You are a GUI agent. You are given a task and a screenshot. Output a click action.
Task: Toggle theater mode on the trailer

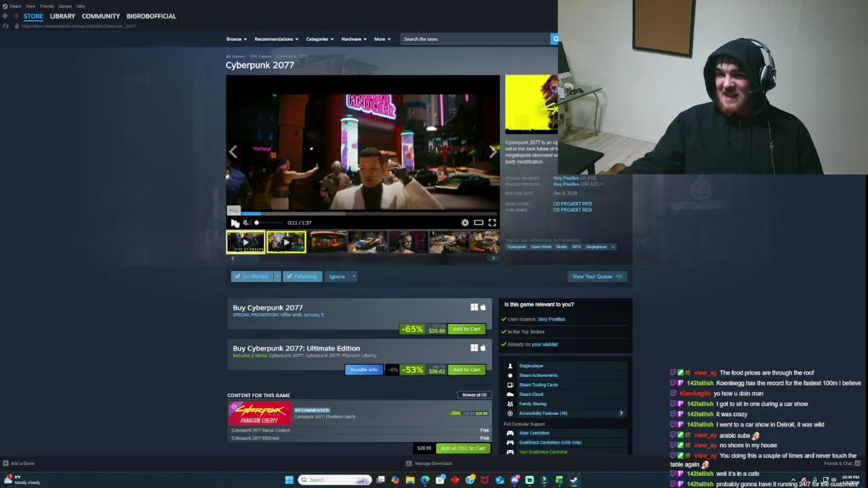tap(479, 222)
